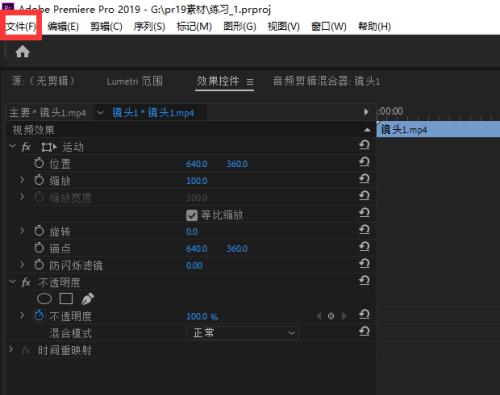Switch to the Lumetri 范围 tab
Screen dimensions: 500x395
135,81
